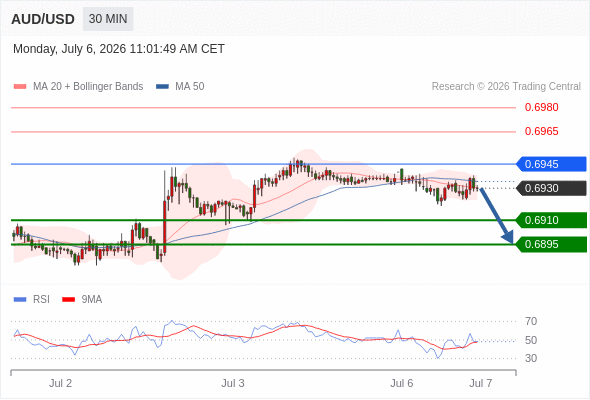Viewport: 590px width, 400px height.
Task: Click the MA 20 + Bollinger Bands legend swatch
Action: click(x=20, y=87)
